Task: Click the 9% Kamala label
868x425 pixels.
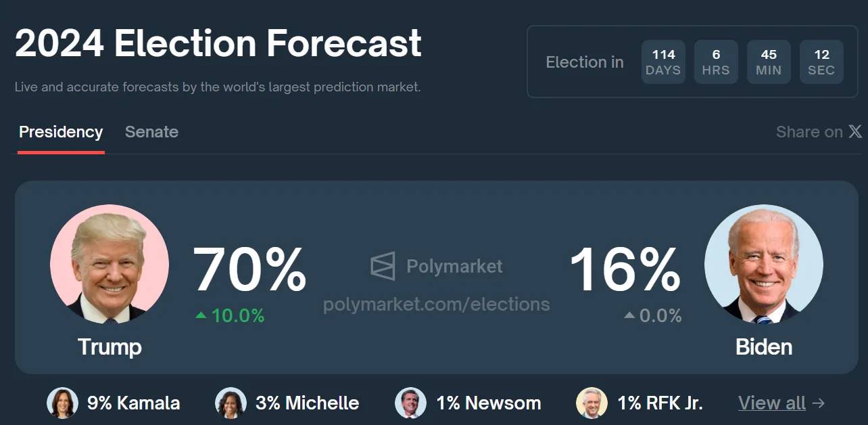Action: point(133,403)
